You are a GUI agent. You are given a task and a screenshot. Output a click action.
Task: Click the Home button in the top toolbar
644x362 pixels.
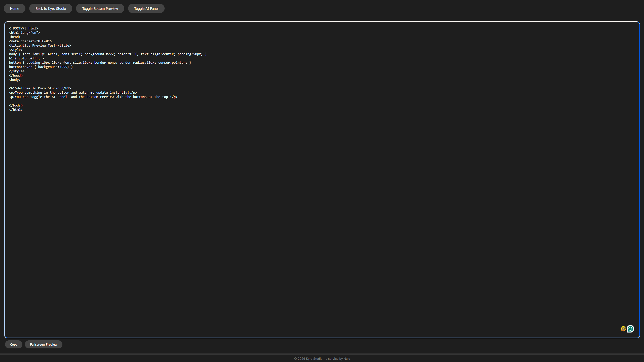(x=14, y=8)
